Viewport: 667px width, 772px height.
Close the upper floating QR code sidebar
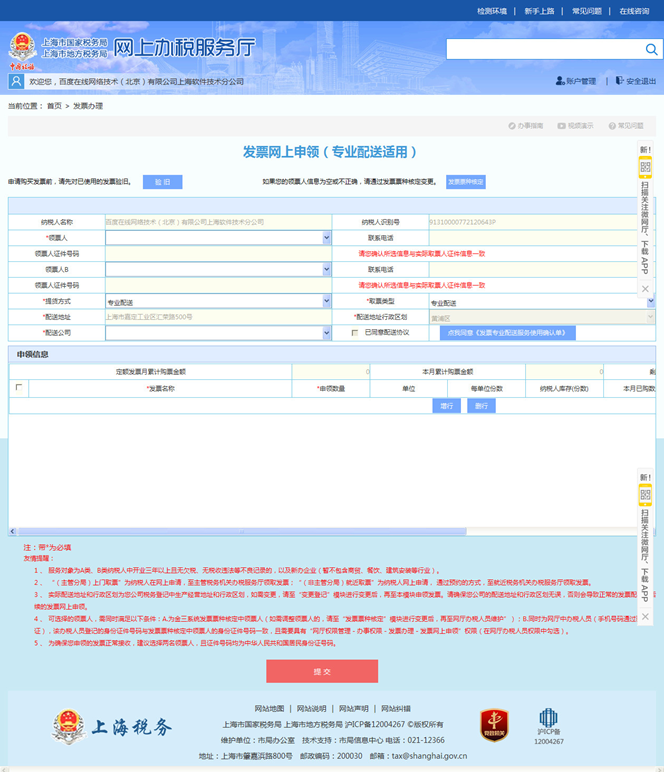click(x=646, y=289)
